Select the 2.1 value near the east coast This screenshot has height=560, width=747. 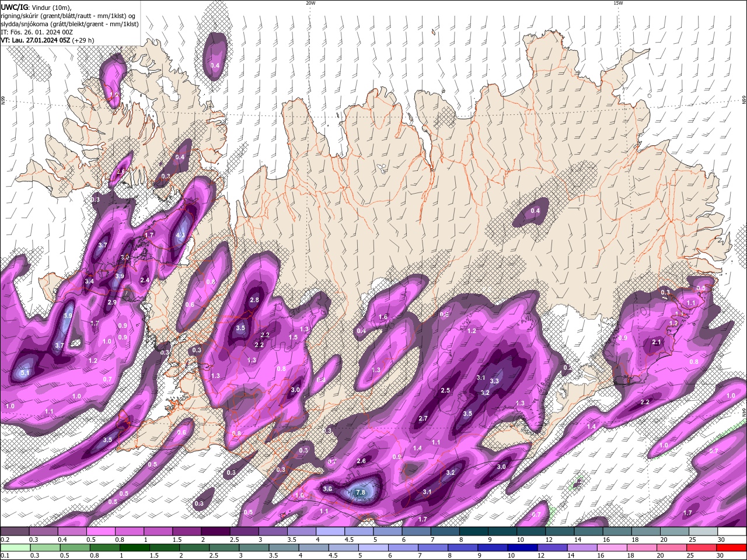point(656,342)
